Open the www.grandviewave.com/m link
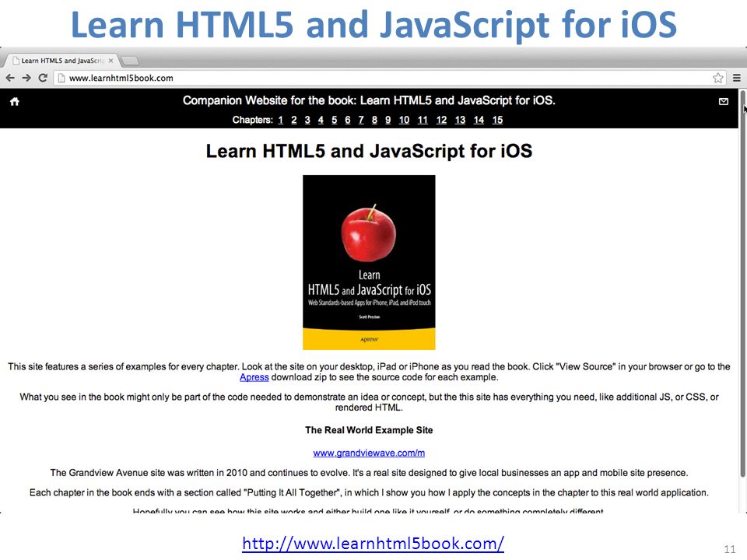Screen dimensions: 747x560 click(x=369, y=453)
